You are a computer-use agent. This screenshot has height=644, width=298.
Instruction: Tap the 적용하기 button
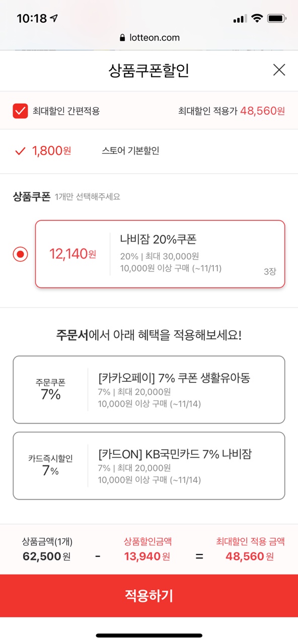tap(149, 596)
